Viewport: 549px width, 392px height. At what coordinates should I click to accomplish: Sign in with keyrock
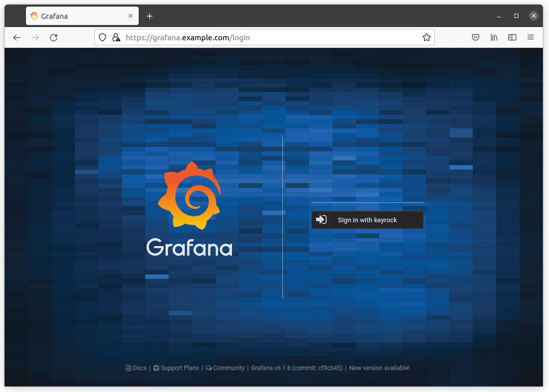click(x=368, y=220)
